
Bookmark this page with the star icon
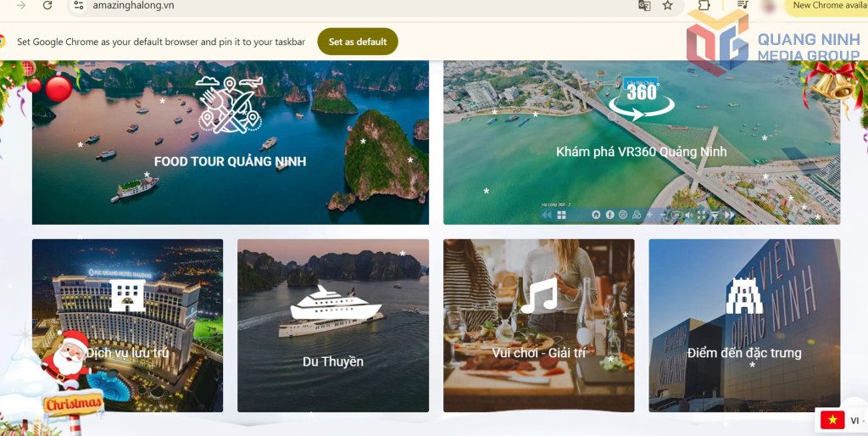tap(668, 5)
